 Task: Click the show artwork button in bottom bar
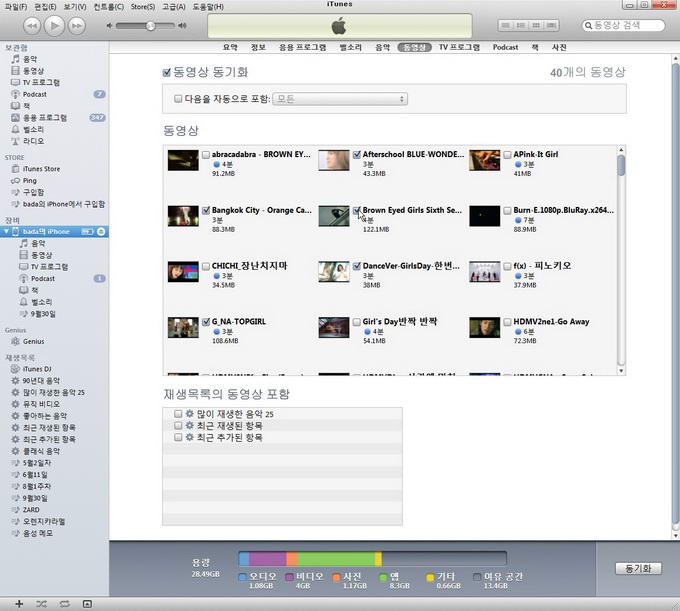pos(87,604)
